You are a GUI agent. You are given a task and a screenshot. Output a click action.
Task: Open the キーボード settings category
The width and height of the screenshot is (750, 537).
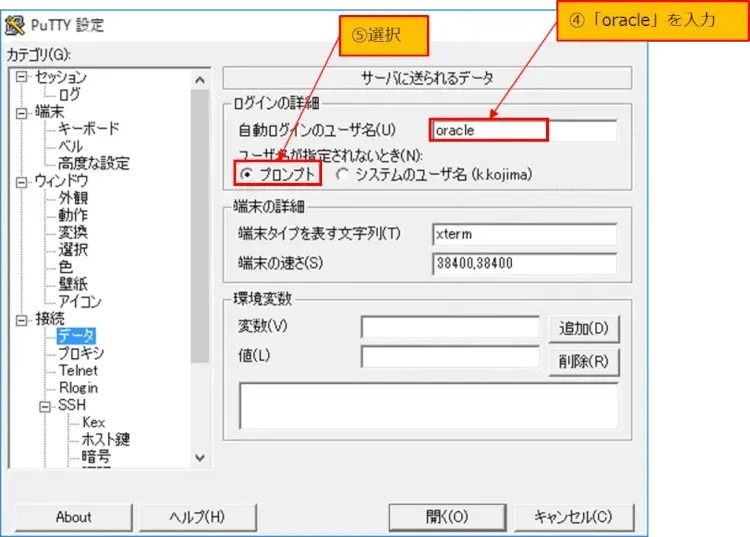click(88, 129)
